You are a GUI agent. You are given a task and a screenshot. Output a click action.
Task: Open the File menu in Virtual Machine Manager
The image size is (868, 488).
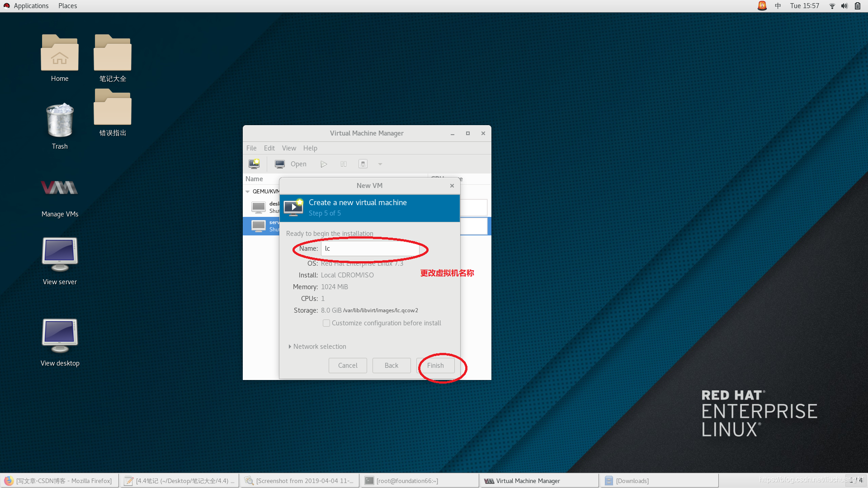point(251,148)
